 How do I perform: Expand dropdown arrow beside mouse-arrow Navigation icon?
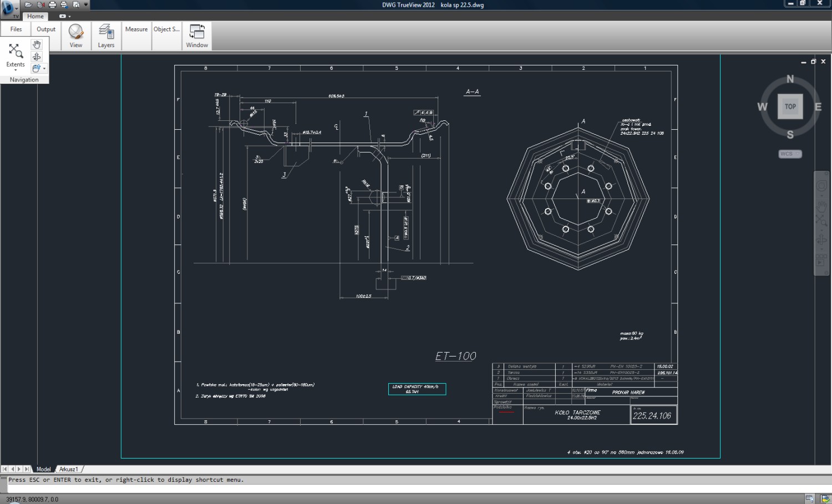click(44, 69)
